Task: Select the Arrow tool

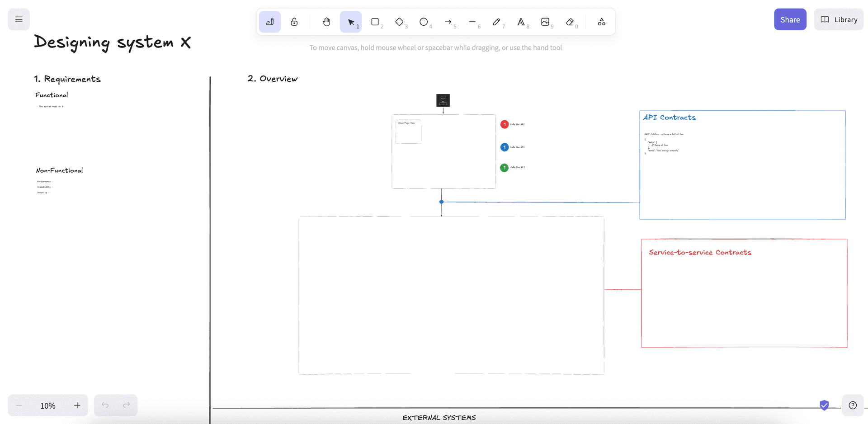Action: pos(448,22)
